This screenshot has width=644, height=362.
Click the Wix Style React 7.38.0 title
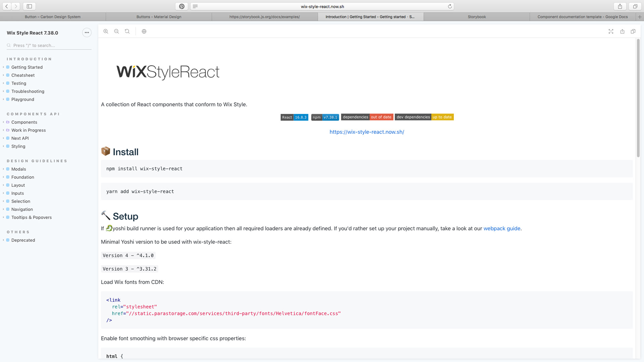tap(33, 33)
